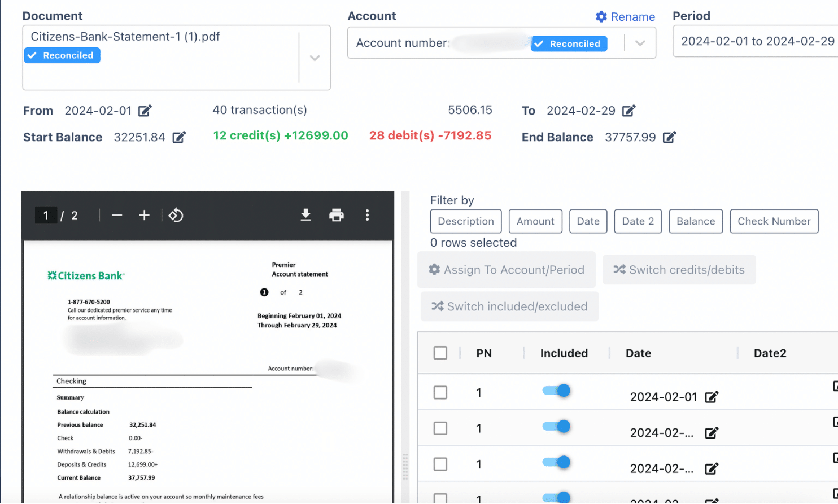Image resolution: width=838 pixels, height=504 pixels.
Task: Filter transactions by Amount
Action: pos(535,221)
